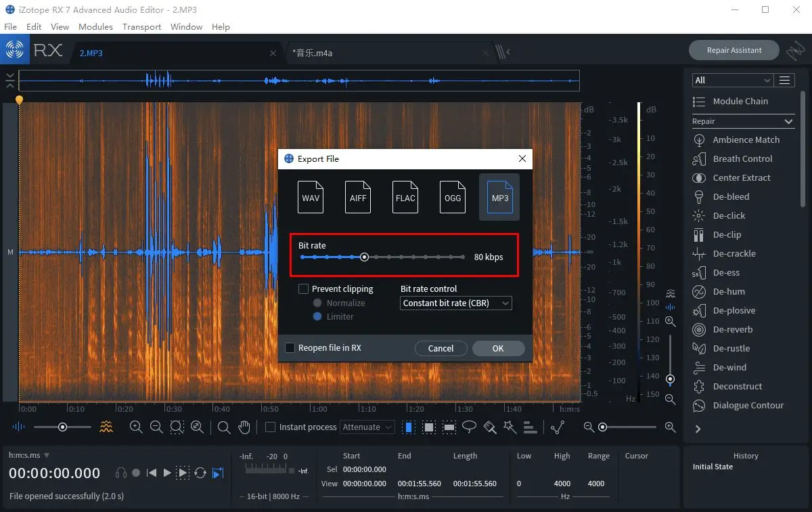Select the MP3 export format
Image resolution: width=812 pixels, height=512 pixels.
pyautogui.click(x=499, y=197)
